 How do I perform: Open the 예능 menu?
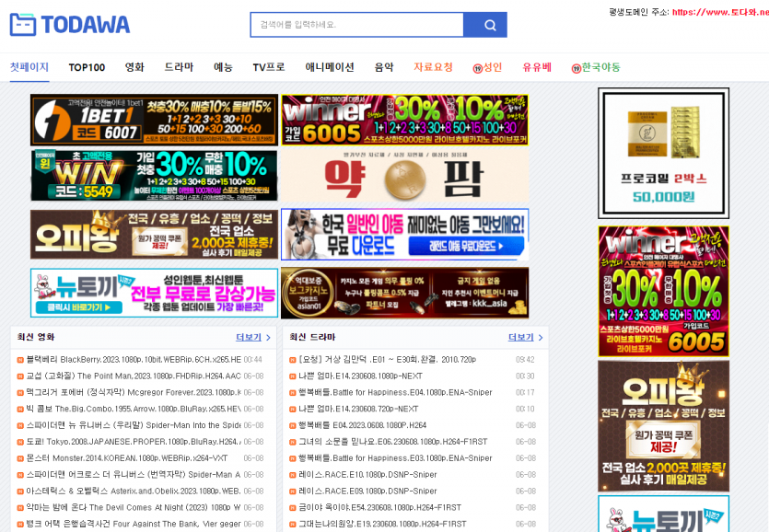click(223, 67)
